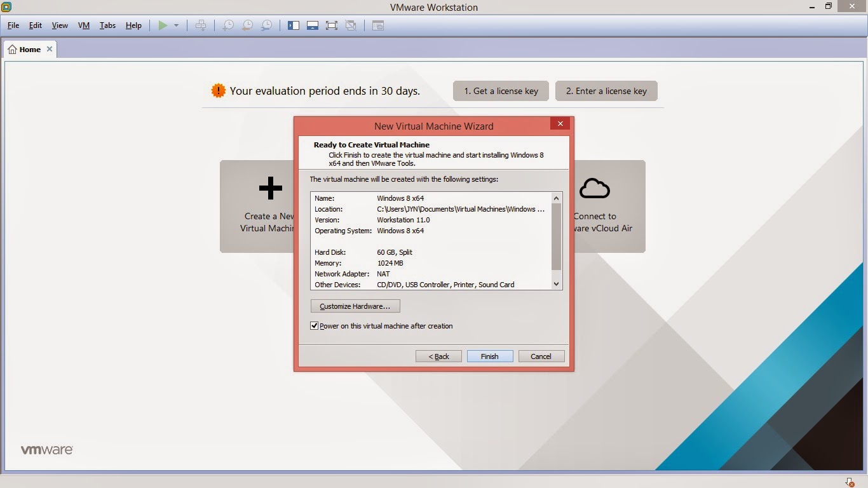Screen dimensions: 868x488
Task: Open the Tabs menu
Action: (107, 25)
